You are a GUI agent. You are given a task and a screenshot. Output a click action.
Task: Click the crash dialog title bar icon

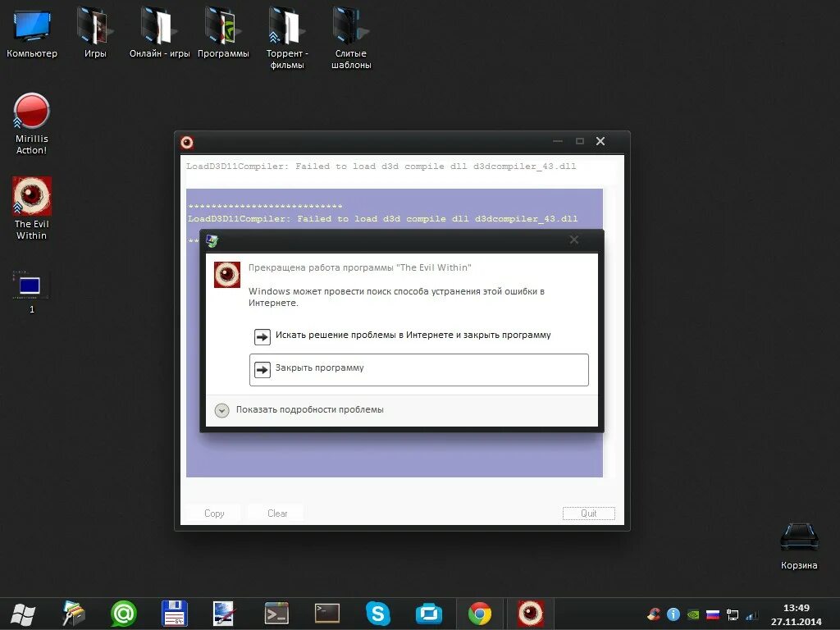(212, 240)
